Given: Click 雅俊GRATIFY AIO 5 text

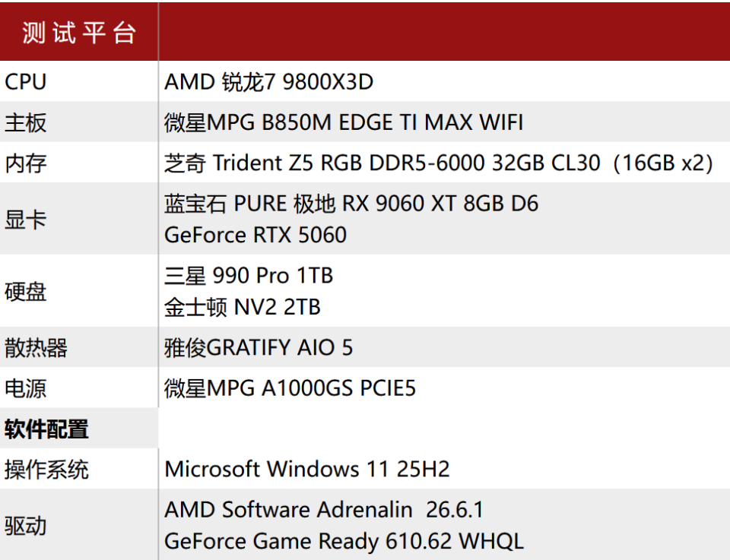Looking at the screenshot, I should coord(259,347).
